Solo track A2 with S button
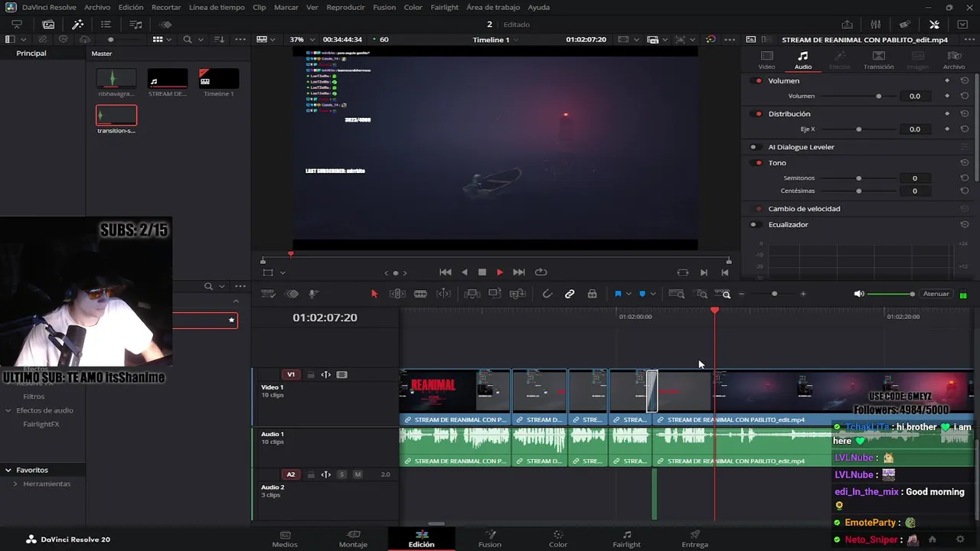Screen dimensions: 980x551 [x=341, y=474]
